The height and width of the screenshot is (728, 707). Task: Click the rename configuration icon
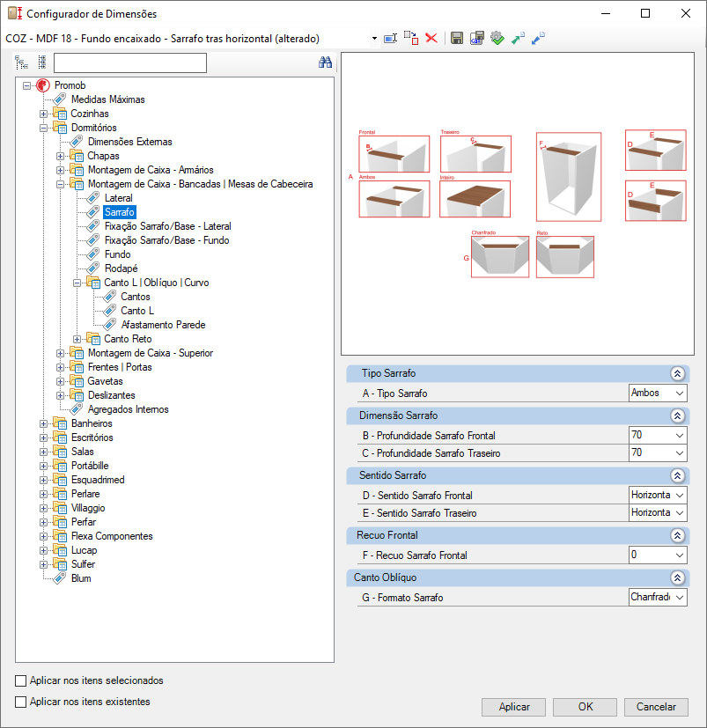pos(390,38)
